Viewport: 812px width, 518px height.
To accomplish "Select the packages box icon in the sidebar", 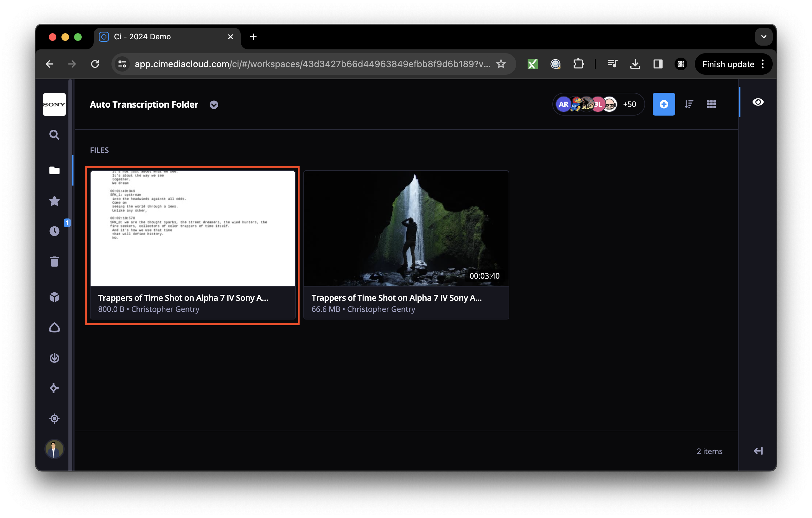I will pos(54,297).
